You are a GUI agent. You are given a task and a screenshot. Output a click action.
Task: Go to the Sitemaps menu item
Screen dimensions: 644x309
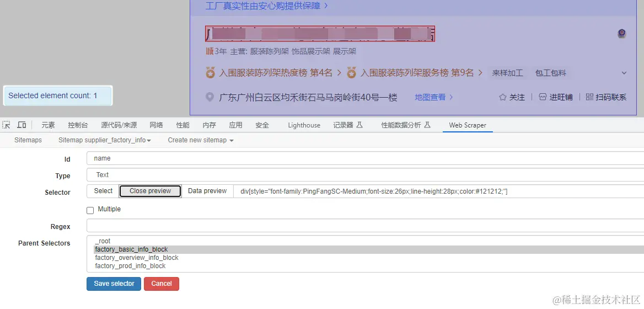(x=28, y=140)
